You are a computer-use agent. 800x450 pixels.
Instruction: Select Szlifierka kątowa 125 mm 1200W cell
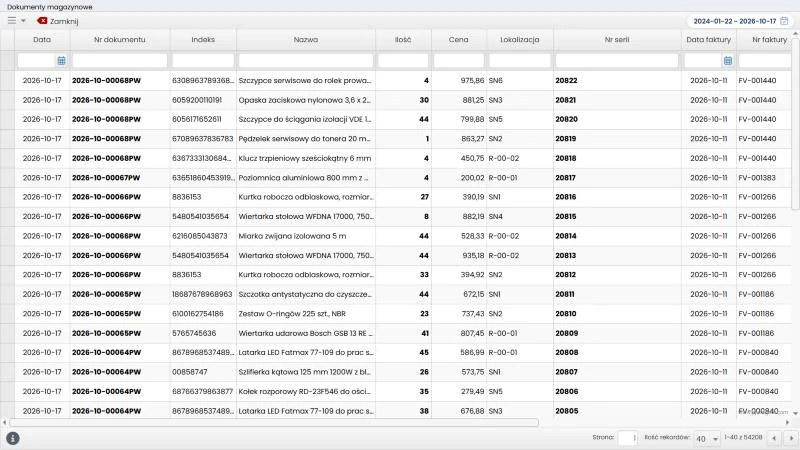(x=306, y=372)
